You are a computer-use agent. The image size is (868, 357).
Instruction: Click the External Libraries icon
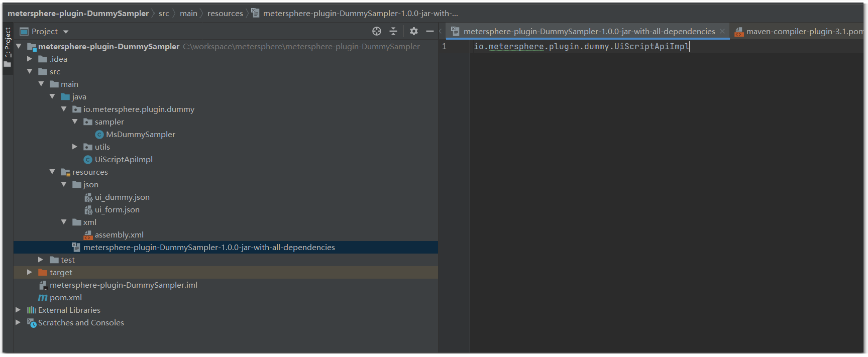tap(32, 310)
